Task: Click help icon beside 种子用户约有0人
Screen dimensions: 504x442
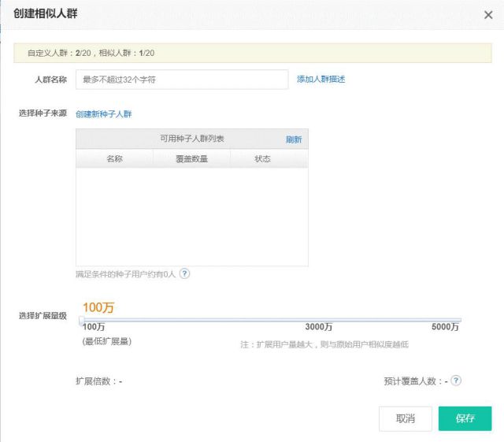Action: (184, 273)
